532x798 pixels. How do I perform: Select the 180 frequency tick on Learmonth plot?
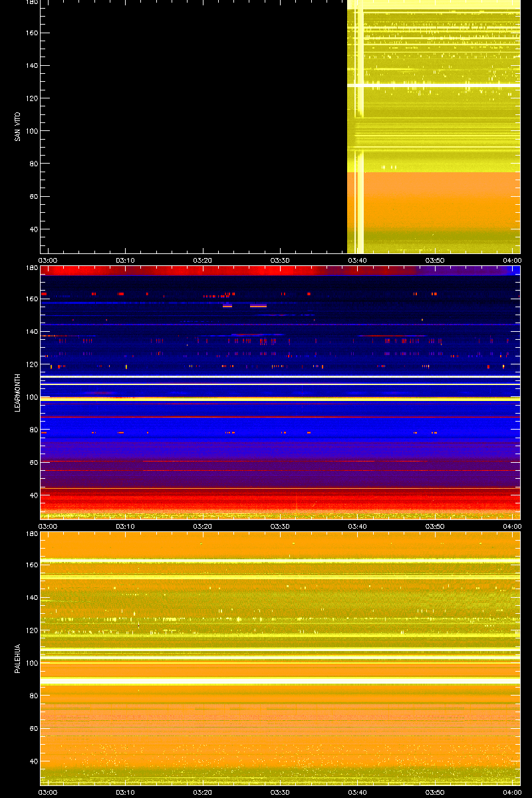click(32, 267)
